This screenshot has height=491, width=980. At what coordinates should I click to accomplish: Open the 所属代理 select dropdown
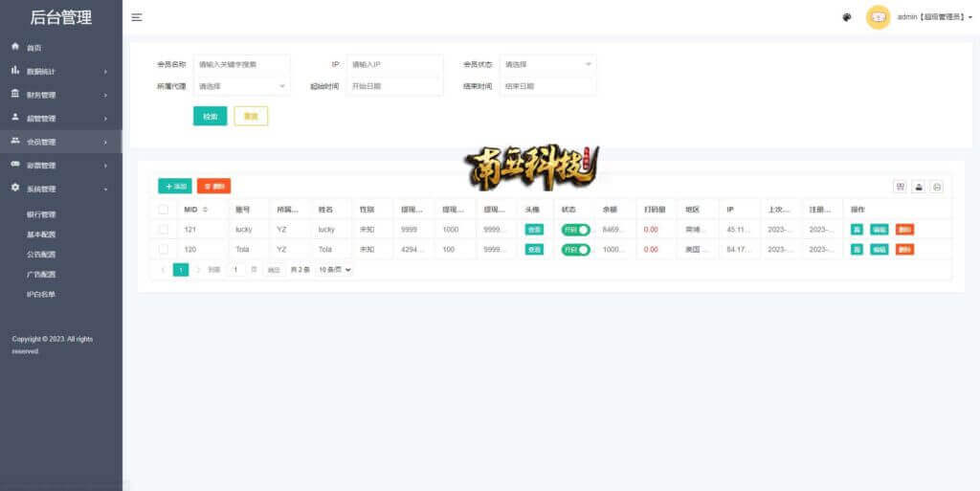tap(242, 86)
